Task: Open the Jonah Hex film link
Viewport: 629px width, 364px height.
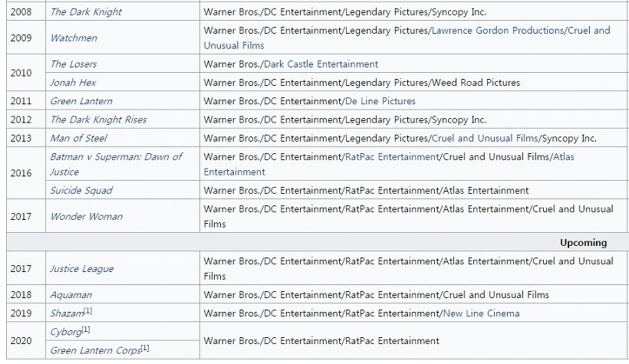Action: coord(73,83)
